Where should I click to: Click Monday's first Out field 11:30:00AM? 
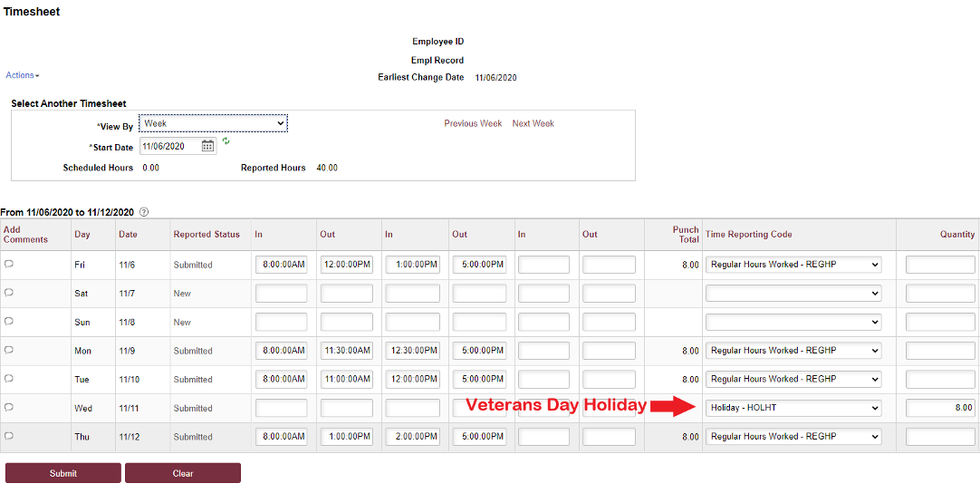click(347, 351)
